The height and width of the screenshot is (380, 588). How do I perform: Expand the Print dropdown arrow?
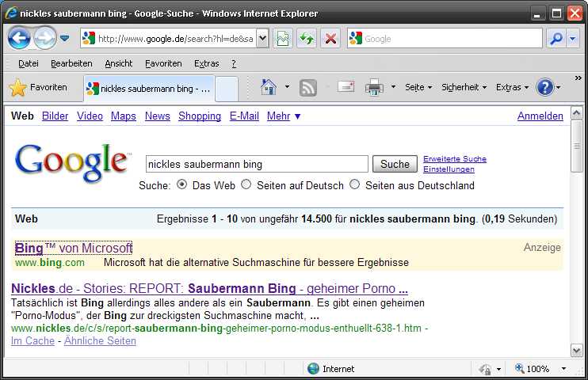point(393,87)
